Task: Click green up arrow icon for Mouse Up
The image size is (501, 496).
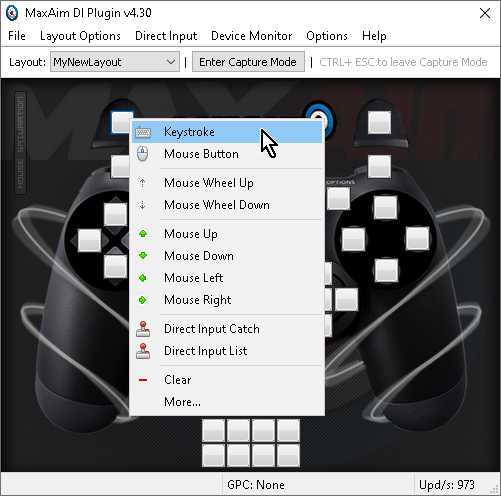Action: coord(143,234)
